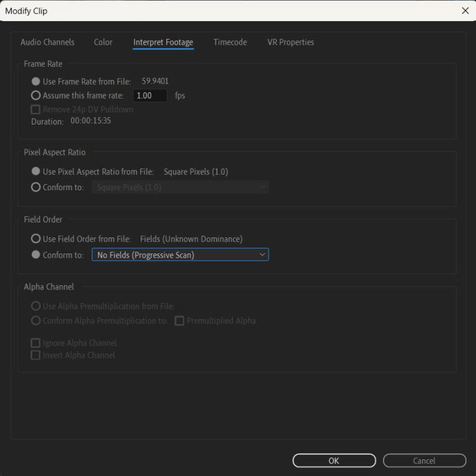Check the Invert Alpha Channel box
This screenshot has width=476, height=476.
pos(36,355)
